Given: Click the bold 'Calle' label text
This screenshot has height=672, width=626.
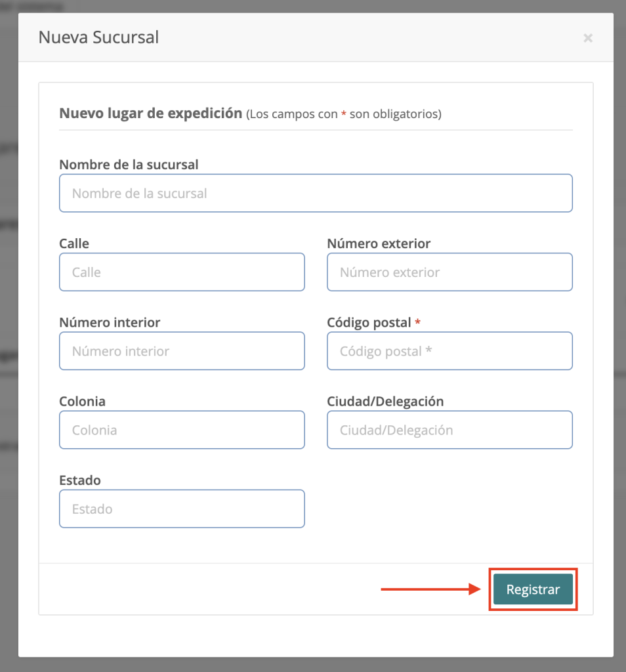Looking at the screenshot, I should tap(74, 243).
